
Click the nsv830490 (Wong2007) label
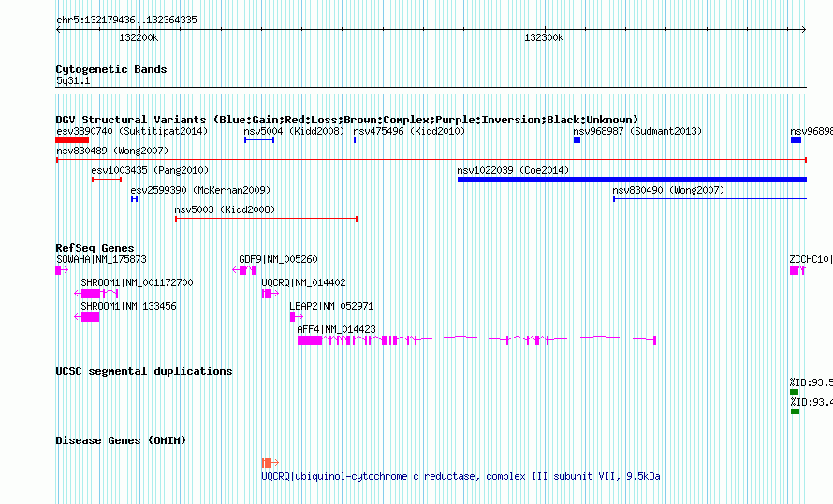[668, 190]
